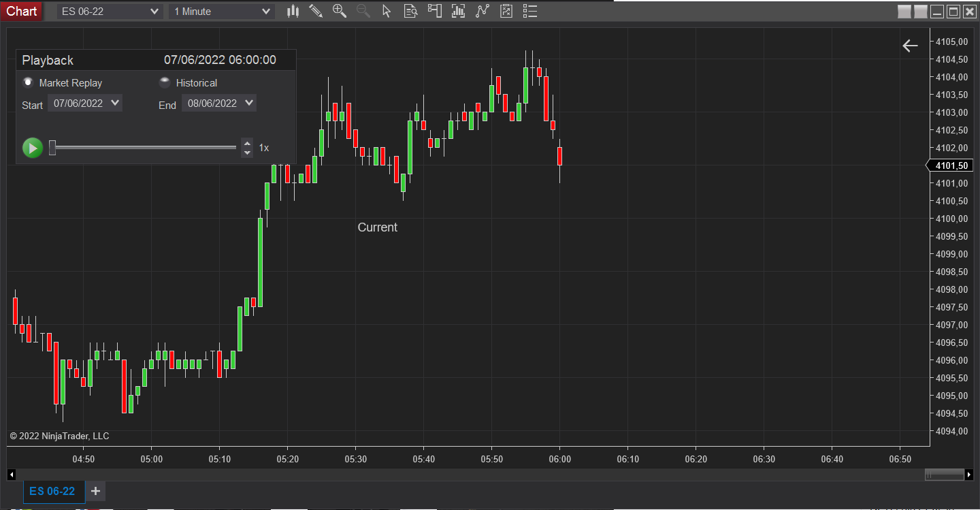This screenshot has height=510, width=980.
Task: Select the arrow cursor tool
Action: pos(387,11)
